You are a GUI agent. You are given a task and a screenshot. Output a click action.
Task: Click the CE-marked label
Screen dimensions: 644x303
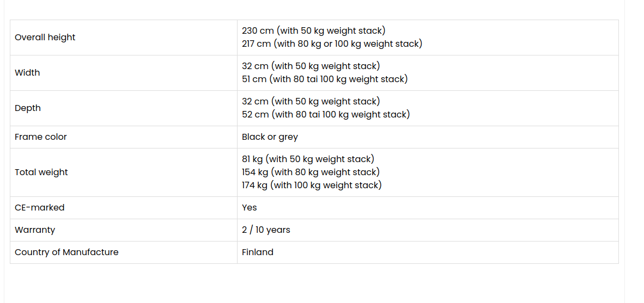pos(40,208)
